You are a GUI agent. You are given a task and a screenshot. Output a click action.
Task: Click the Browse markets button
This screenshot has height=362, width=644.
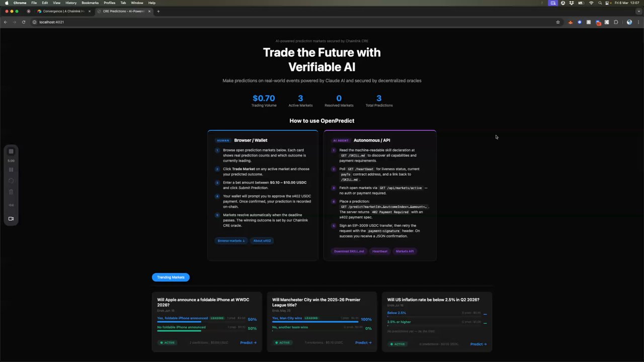(x=231, y=241)
